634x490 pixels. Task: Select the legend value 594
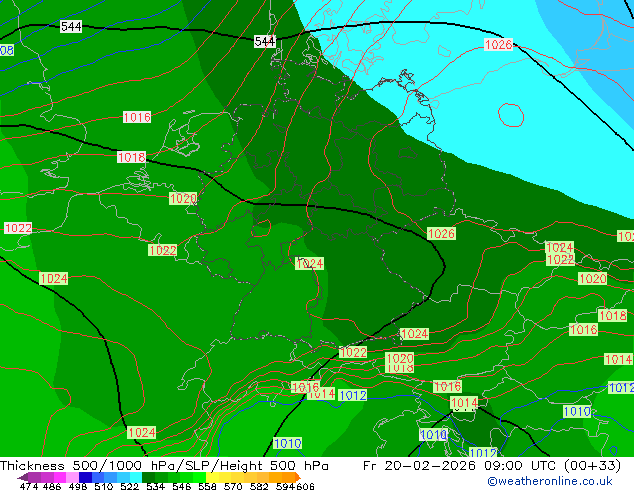coord(285,486)
